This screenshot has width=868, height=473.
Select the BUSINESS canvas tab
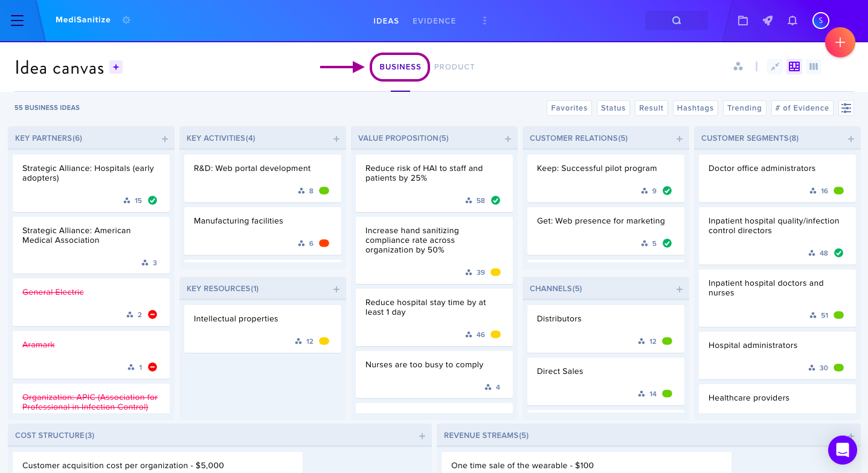coord(400,67)
